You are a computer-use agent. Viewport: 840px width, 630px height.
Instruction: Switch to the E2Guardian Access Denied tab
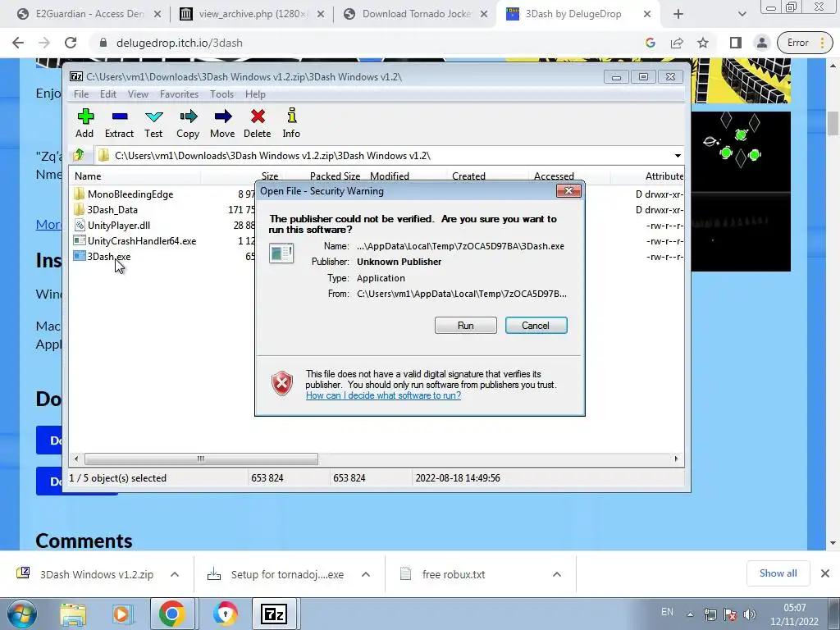click(x=89, y=14)
